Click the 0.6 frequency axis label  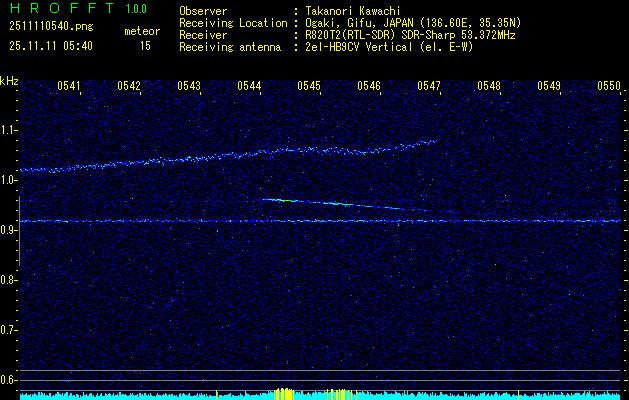point(9,380)
